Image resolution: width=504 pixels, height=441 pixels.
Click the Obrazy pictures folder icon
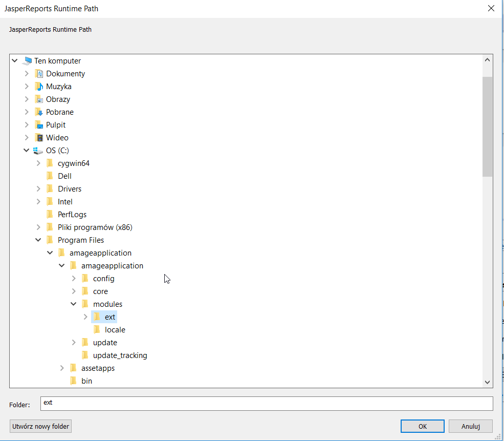[x=38, y=99]
